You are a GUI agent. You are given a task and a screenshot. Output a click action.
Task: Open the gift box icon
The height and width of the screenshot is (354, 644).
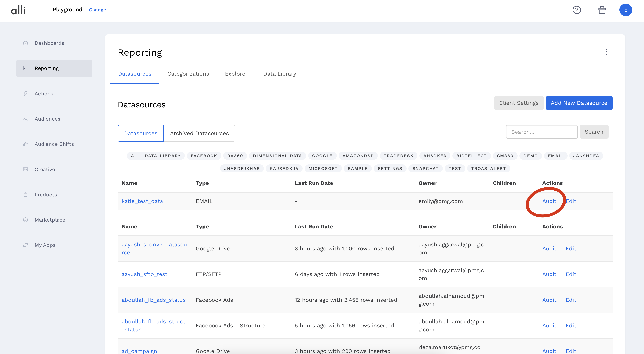pos(602,10)
